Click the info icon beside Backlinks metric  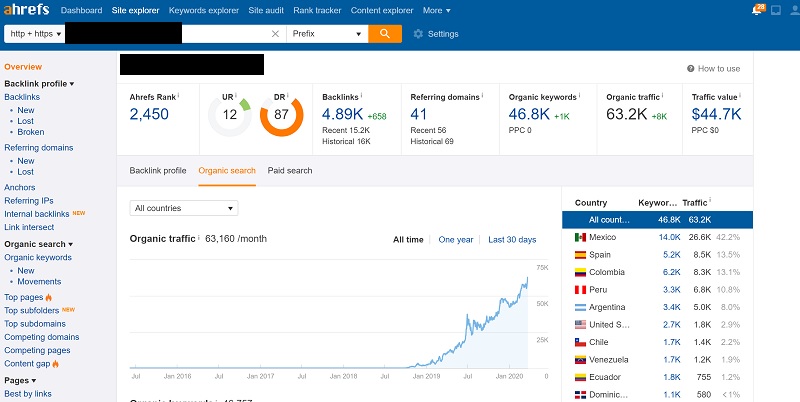[361, 95]
